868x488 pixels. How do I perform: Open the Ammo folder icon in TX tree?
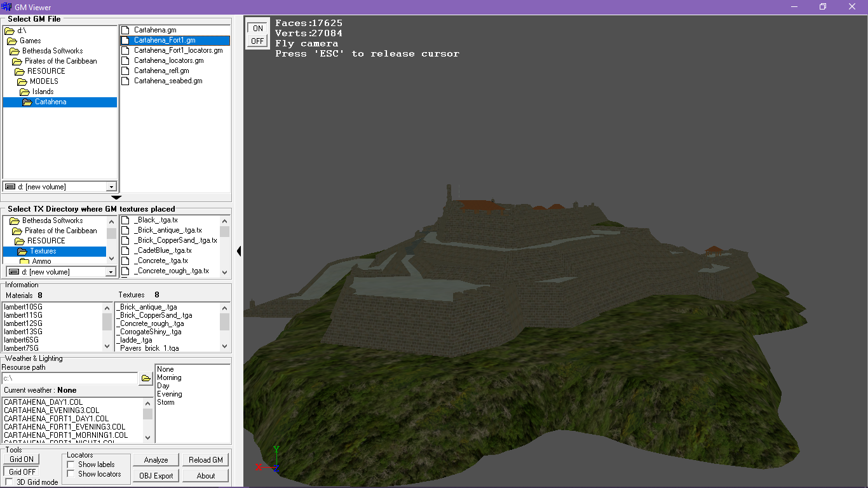click(25, 261)
